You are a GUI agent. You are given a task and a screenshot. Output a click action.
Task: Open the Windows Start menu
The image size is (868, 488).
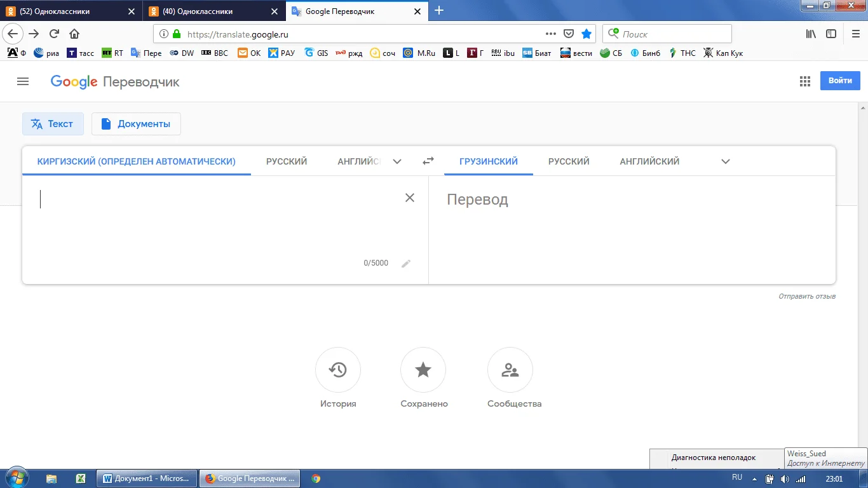tap(17, 478)
